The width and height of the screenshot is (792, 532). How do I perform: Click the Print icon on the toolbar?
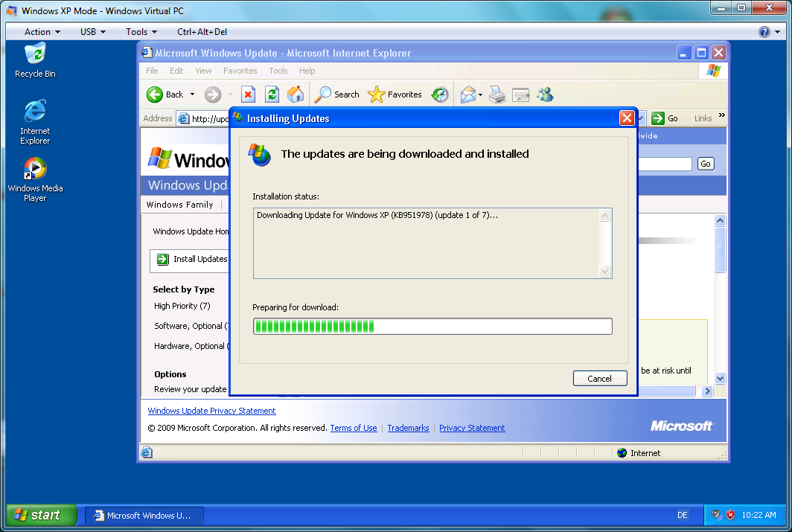tap(497, 94)
